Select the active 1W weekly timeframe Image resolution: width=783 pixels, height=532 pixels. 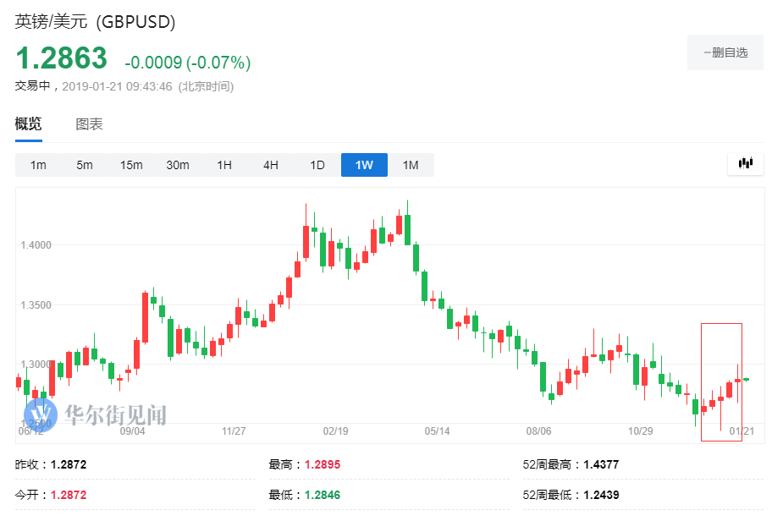[x=364, y=165]
